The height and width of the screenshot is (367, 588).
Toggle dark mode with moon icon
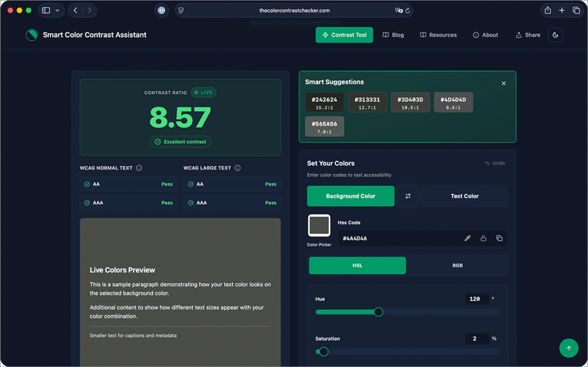click(555, 35)
